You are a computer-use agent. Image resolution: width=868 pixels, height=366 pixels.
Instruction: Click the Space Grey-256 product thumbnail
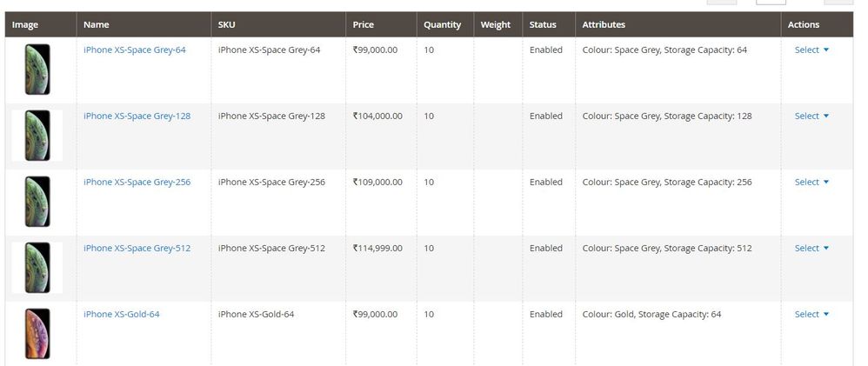pos(37,202)
